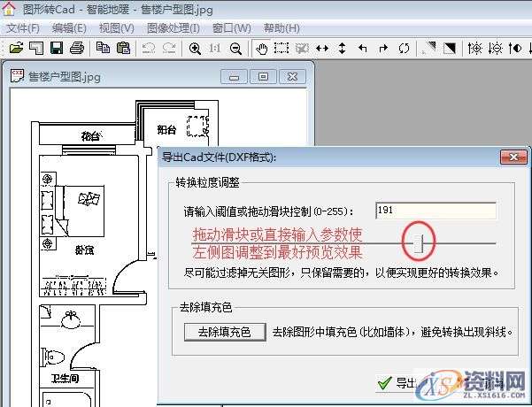Image resolution: width=532 pixels, height=407 pixels.
Task: Click the copy icon in toolbar
Action: [x=104, y=48]
